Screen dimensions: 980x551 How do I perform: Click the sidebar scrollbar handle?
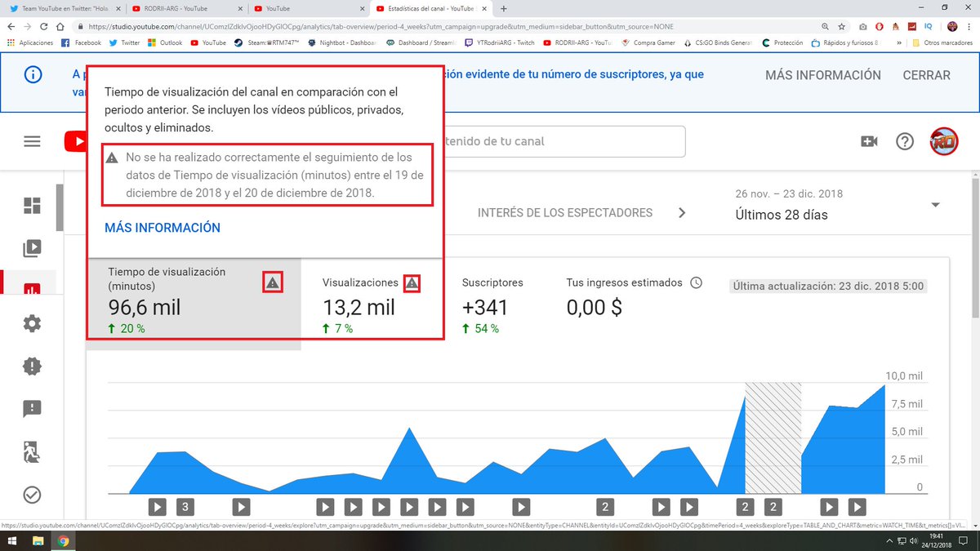(x=60, y=208)
